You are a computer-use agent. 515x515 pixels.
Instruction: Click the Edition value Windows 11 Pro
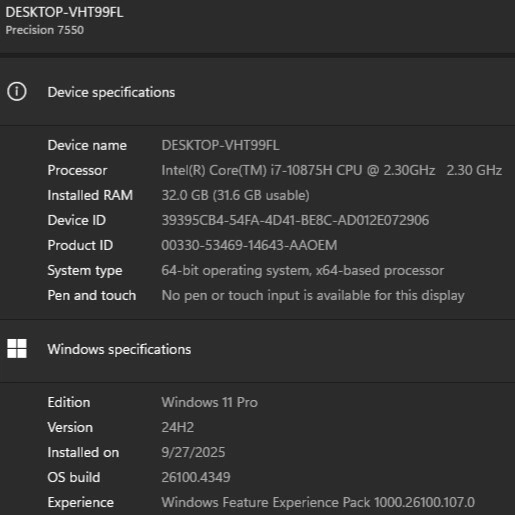(x=210, y=402)
